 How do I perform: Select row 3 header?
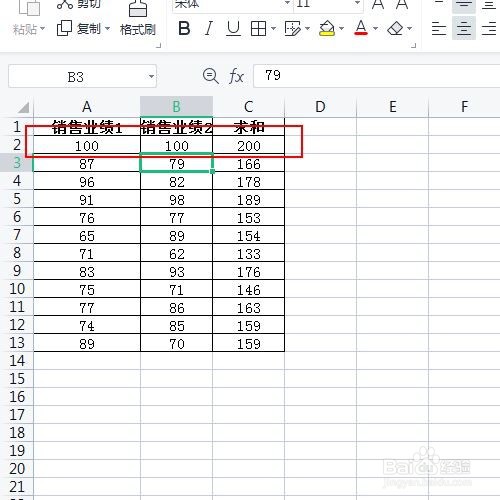17,163
